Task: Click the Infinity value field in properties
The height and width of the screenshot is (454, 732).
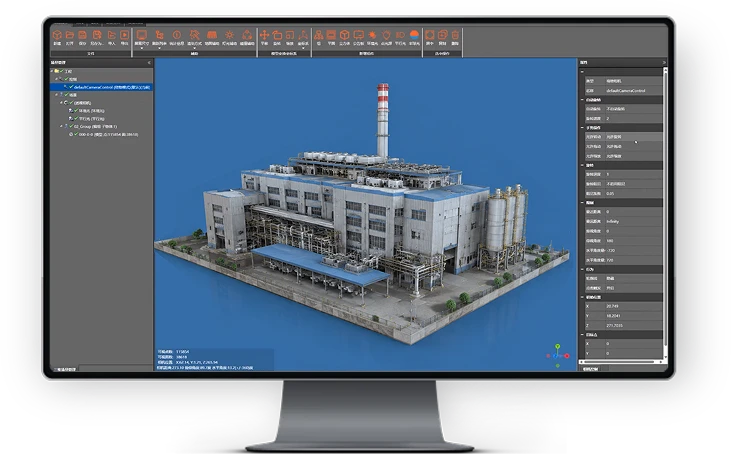Action: 634,221
